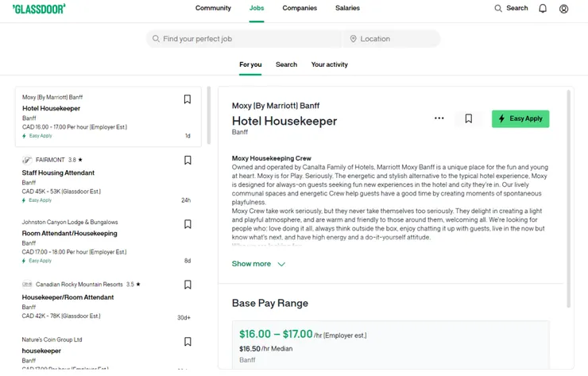Image resolution: width=588 pixels, height=376 pixels.
Task: Open the three-dots more options menu
Action: (439, 118)
